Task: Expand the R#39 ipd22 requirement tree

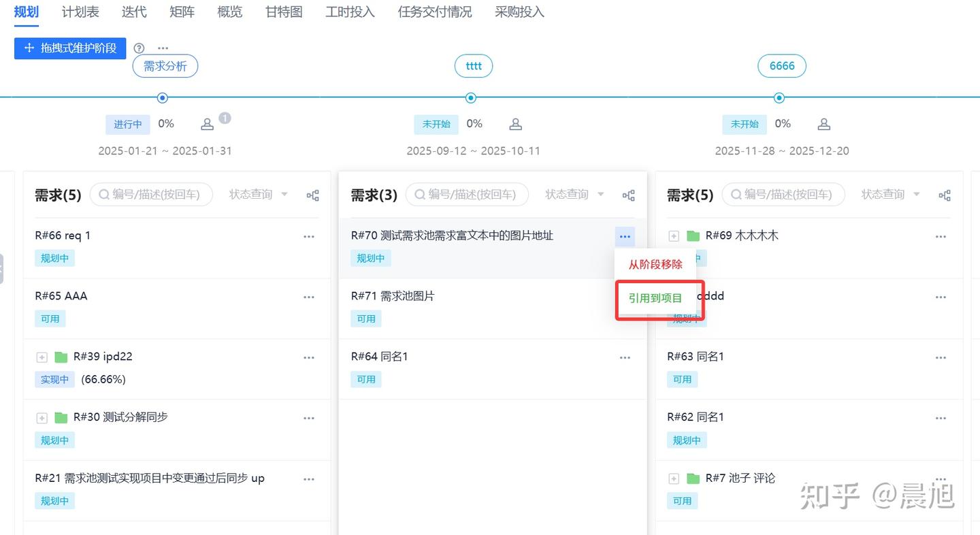Action: pyautogui.click(x=42, y=357)
